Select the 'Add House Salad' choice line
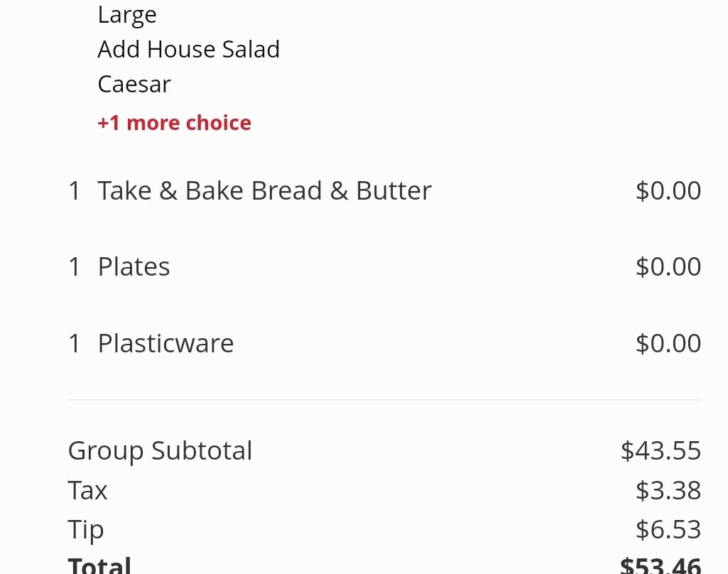The height and width of the screenshot is (574, 728). 188,49
